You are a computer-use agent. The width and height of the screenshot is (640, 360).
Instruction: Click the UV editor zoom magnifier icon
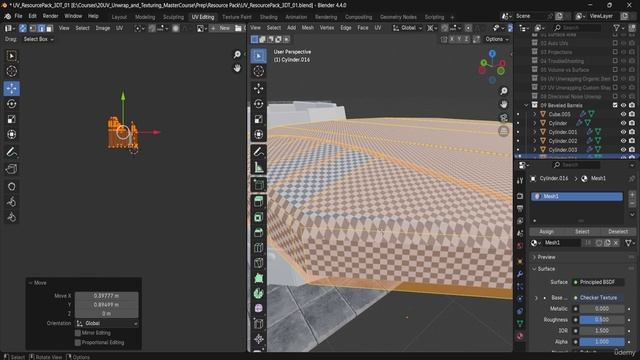pos(237,54)
